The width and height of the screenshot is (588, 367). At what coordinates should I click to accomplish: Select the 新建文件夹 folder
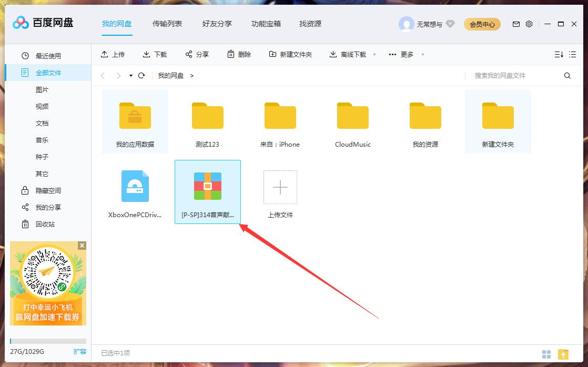point(498,121)
